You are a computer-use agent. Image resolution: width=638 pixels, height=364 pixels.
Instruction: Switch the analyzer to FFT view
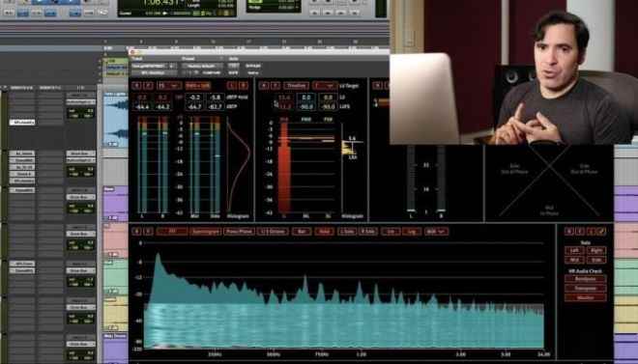[x=172, y=232]
